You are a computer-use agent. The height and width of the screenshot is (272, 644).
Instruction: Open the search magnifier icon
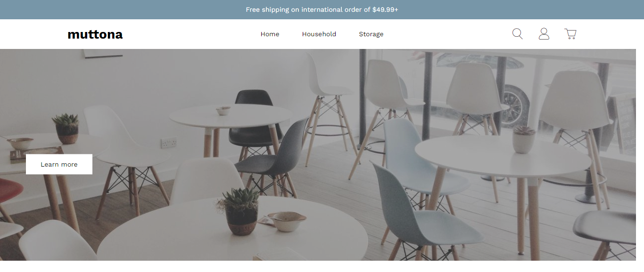tap(517, 34)
